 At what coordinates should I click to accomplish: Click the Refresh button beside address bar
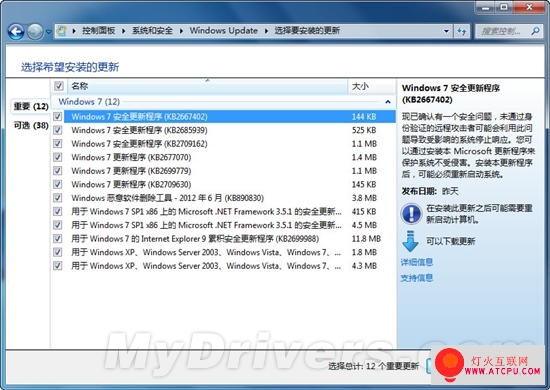coord(462,31)
